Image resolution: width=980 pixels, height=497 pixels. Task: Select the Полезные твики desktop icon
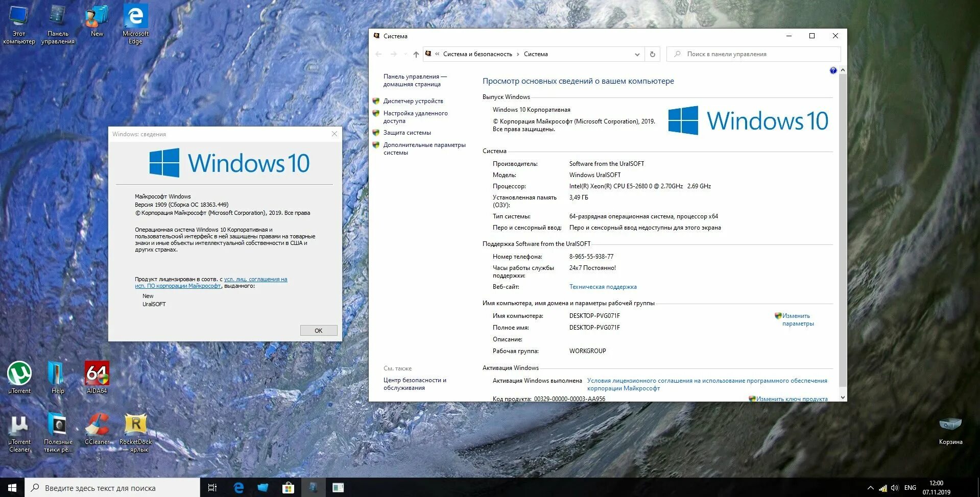[58, 433]
